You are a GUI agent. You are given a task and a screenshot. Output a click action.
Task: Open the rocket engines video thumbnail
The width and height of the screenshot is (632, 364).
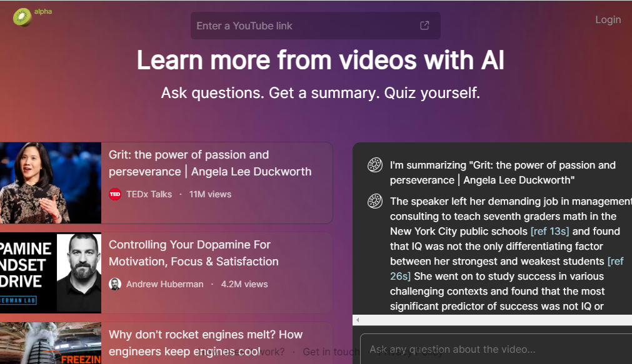click(51, 343)
